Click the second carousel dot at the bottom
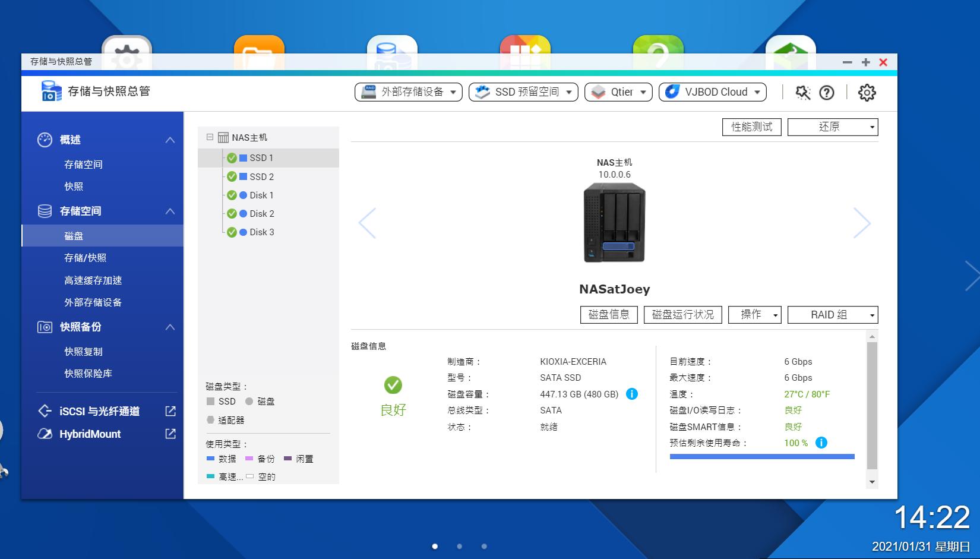Viewport: 980px width, 559px height. (459, 545)
